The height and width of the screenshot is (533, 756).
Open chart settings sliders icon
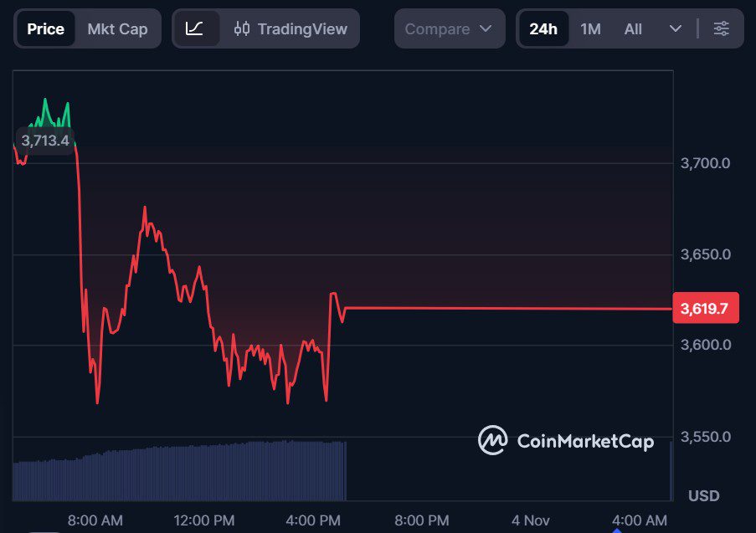click(721, 28)
